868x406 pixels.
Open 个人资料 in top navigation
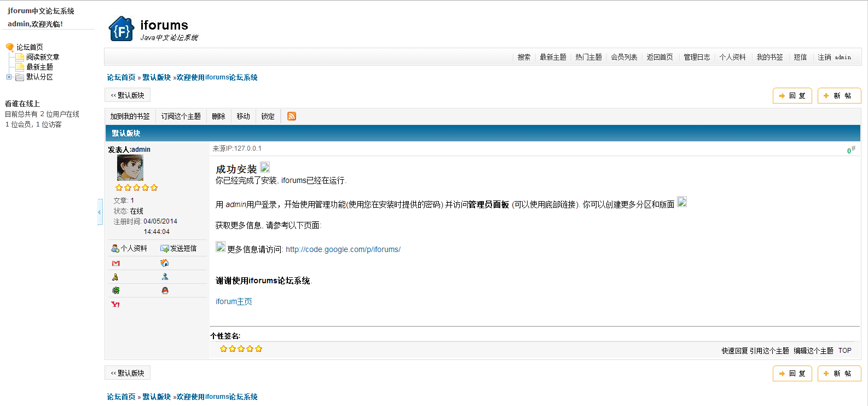(732, 57)
